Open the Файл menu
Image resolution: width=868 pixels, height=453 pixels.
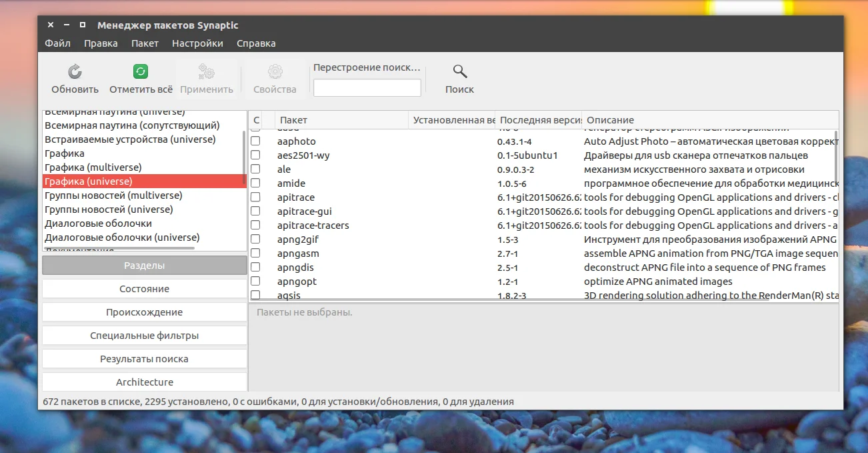(57, 43)
